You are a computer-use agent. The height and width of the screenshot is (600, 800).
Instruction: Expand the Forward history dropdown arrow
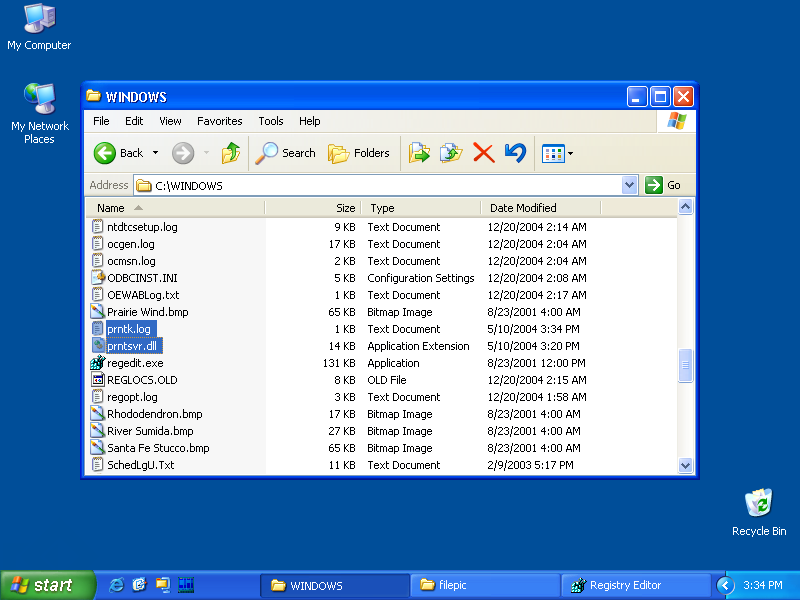[207, 153]
